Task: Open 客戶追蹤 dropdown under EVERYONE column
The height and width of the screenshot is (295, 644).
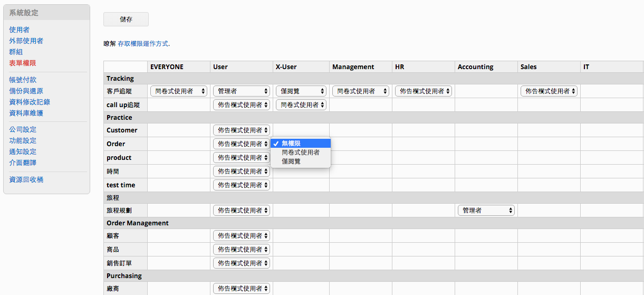Action: (179, 91)
